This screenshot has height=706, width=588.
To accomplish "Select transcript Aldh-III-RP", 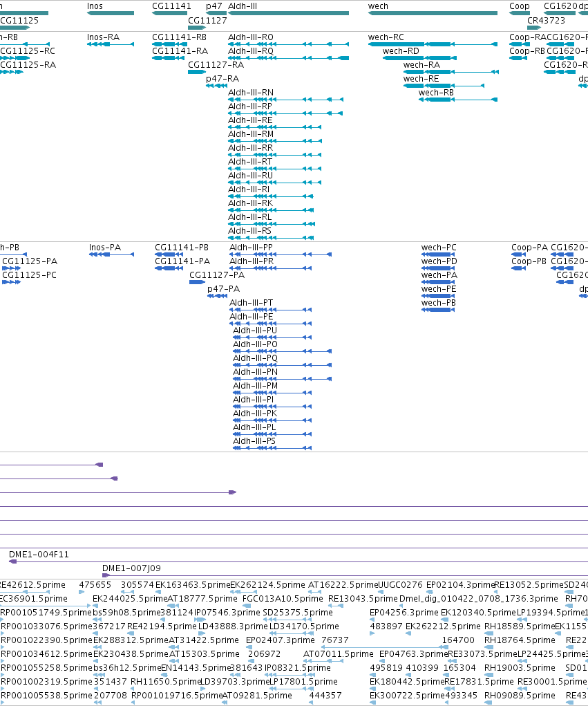I will (x=250, y=106).
